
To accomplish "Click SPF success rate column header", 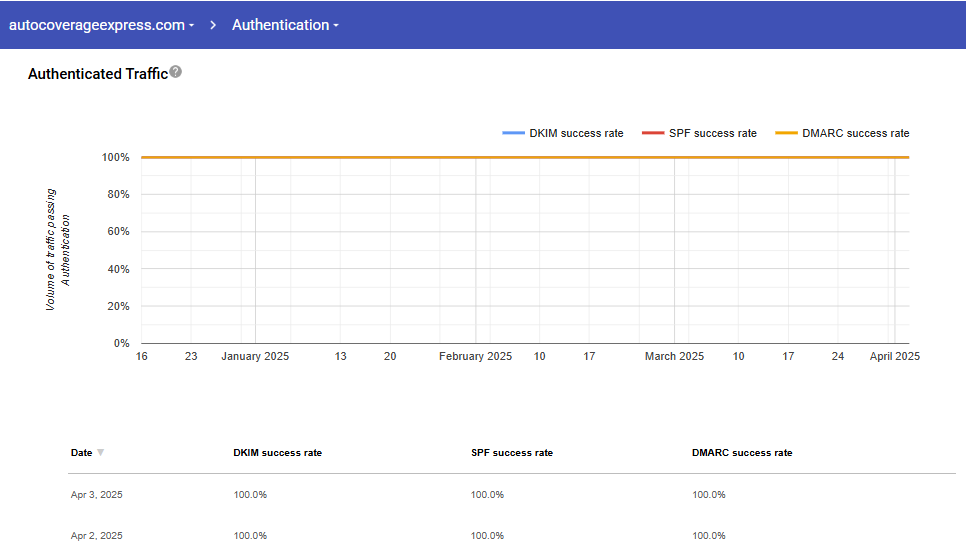I will [x=511, y=453].
